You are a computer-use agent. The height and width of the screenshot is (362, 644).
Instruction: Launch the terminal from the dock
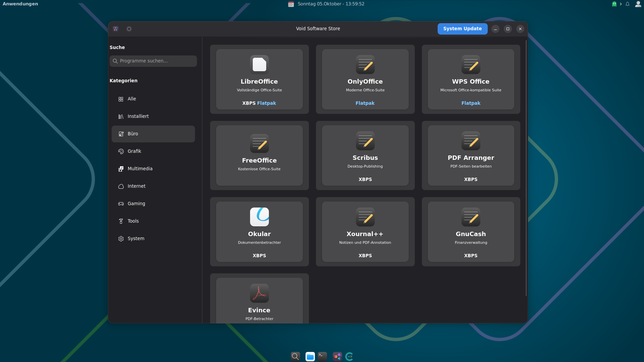click(x=322, y=356)
